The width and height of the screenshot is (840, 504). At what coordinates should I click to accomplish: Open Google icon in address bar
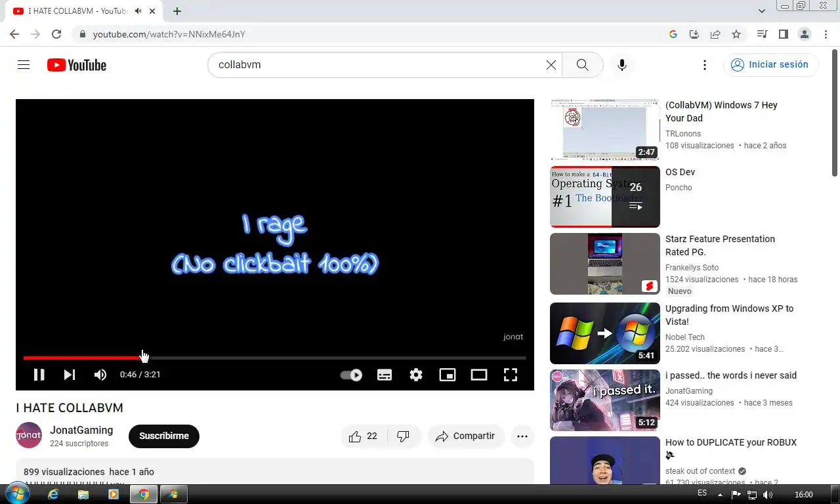pos(673,34)
